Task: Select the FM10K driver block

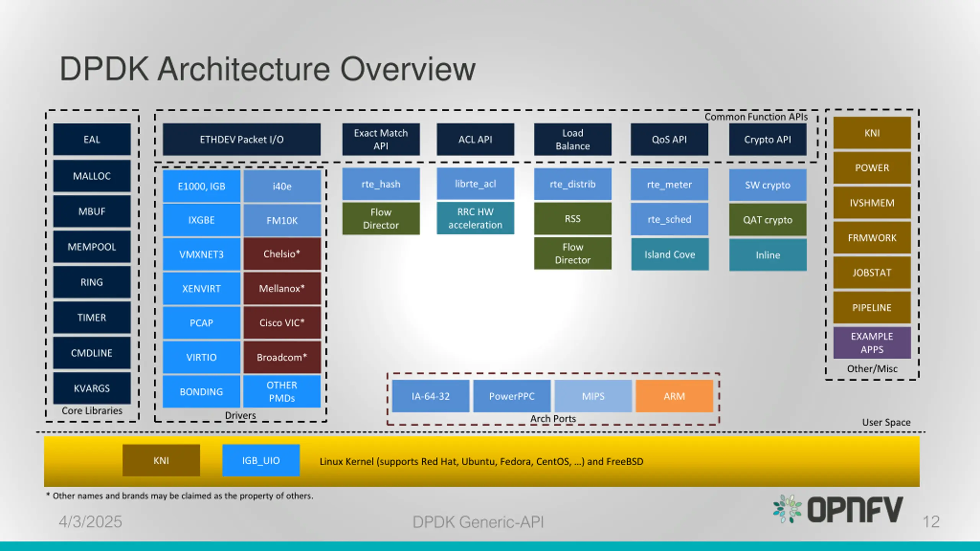Action: 282,220
